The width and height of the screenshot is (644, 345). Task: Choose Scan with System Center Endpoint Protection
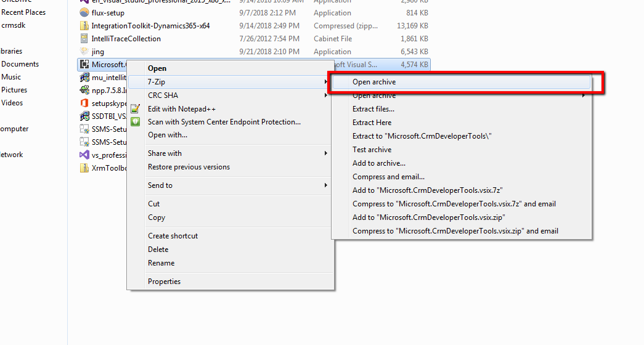pyautogui.click(x=231, y=122)
